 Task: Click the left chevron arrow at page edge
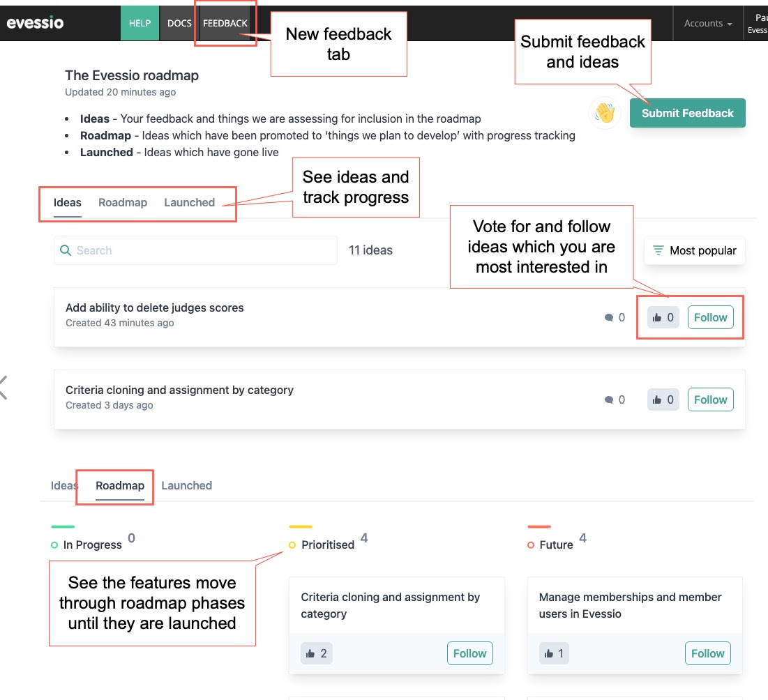4,387
